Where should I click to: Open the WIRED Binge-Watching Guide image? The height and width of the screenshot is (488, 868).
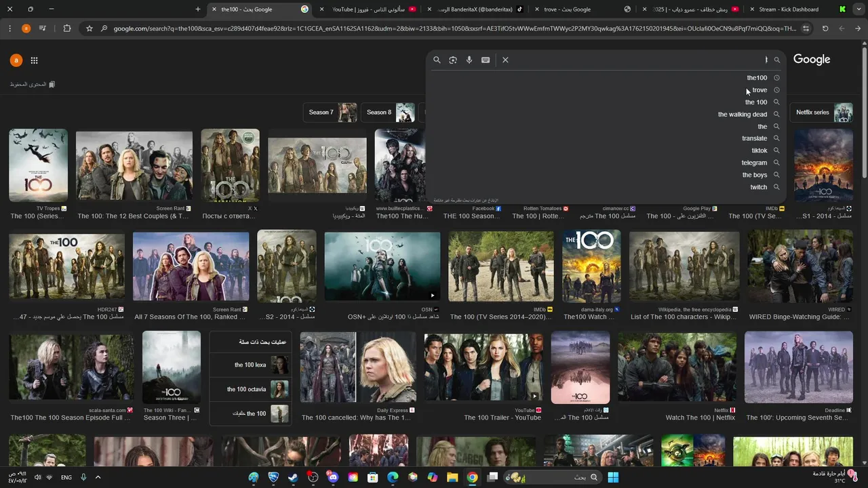(800, 266)
